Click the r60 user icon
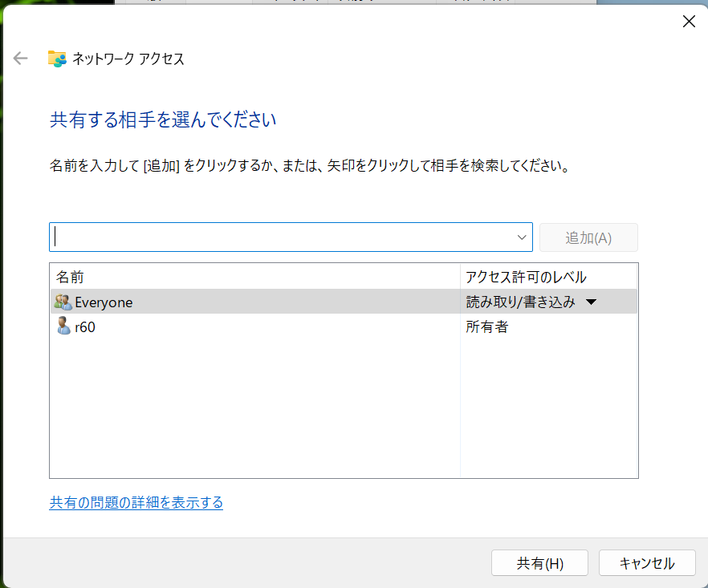Screen dimensions: 708x588 [63, 326]
